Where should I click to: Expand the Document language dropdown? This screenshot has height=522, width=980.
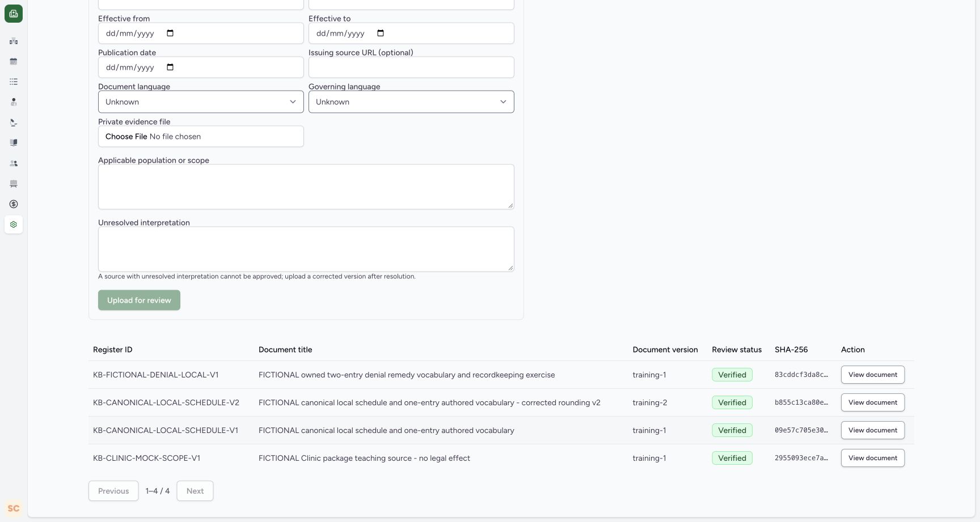201,102
